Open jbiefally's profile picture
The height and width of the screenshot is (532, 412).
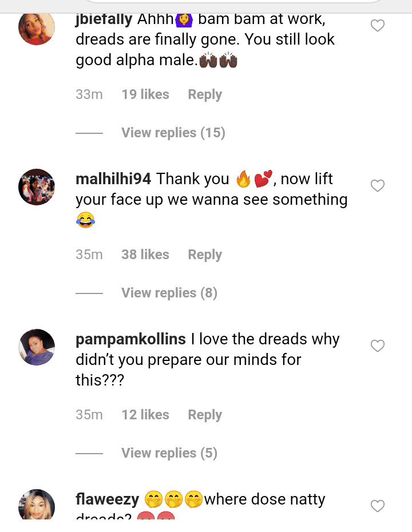[x=37, y=26]
